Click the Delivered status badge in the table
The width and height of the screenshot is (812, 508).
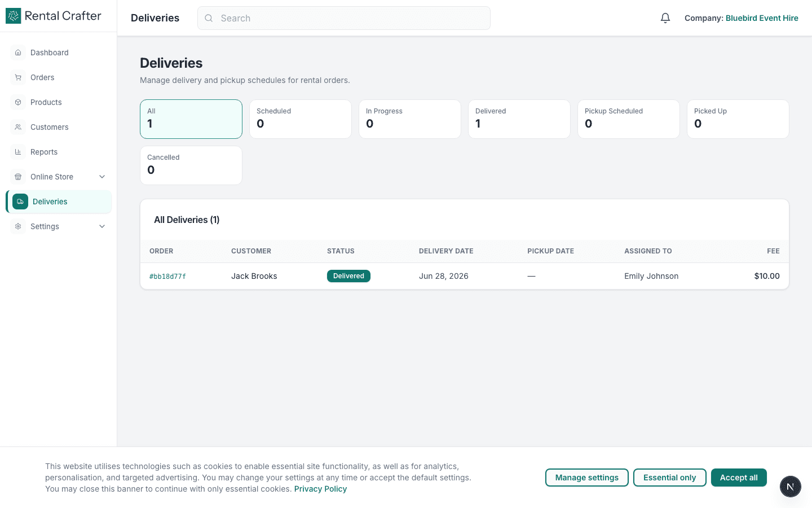(348, 276)
